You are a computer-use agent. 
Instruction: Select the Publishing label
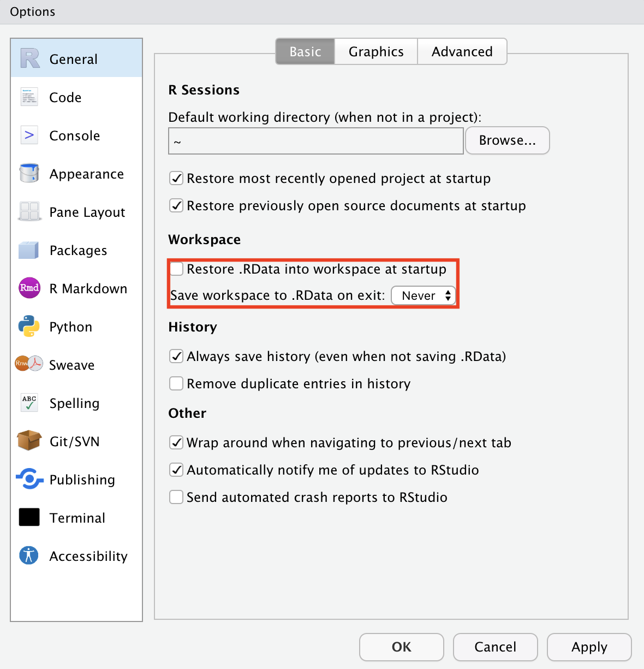pos(82,480)
